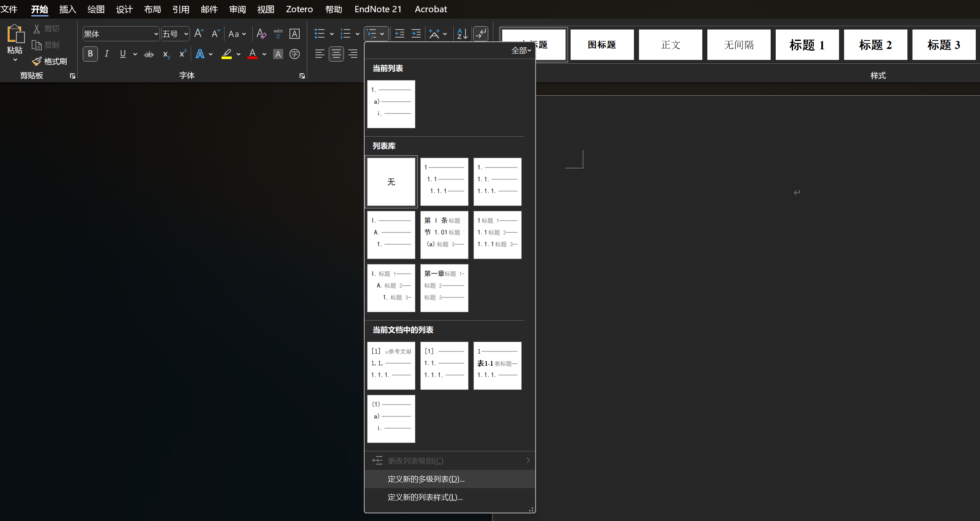Image resolution: width=980 pixels, height=521 pixels.
Task: Click 定义新的列表样式(L)... option
Action: coord(425,497)
